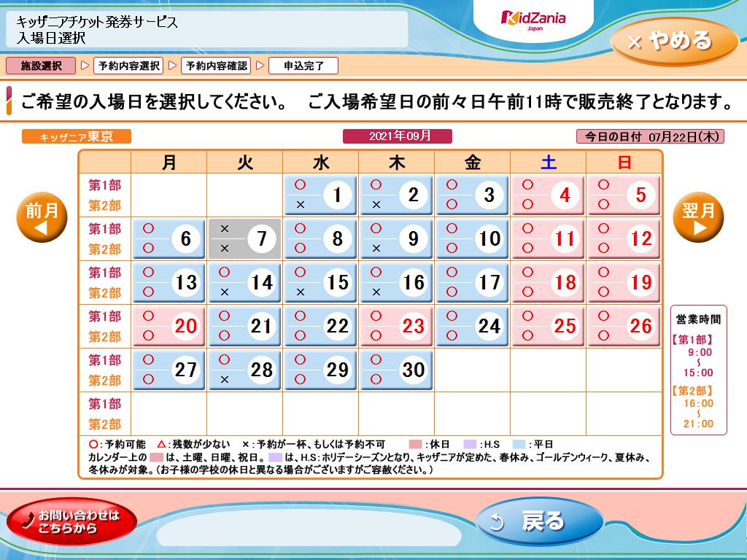747x560 pixels.
Task: Click the 営業時間 business hours heading
Action: point(698,319)
